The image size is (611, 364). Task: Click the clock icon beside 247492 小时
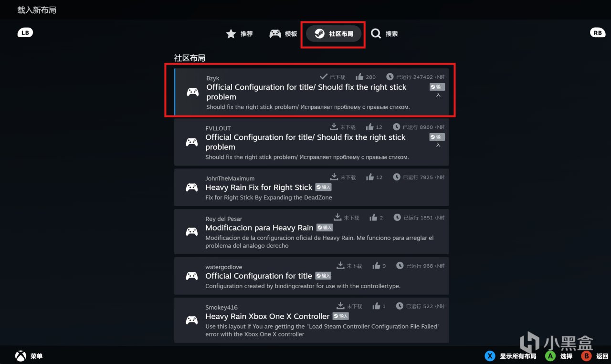point(390,76)
